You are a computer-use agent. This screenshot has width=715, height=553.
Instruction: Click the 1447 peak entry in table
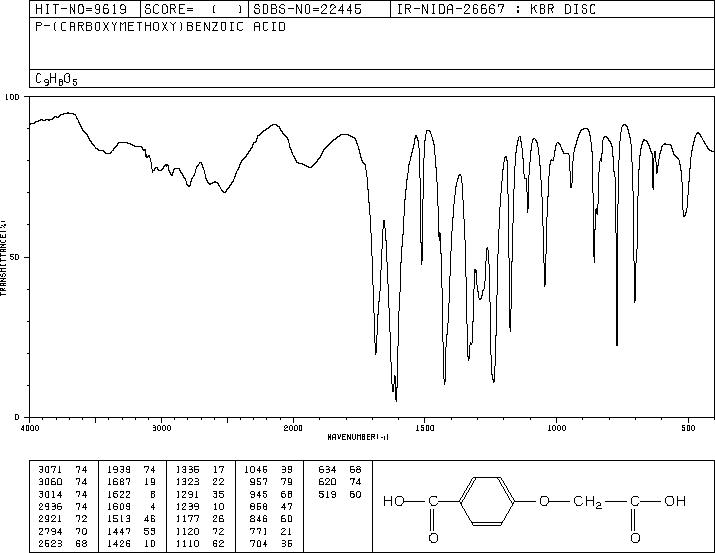pyautogui.click(x=131, y=531)
